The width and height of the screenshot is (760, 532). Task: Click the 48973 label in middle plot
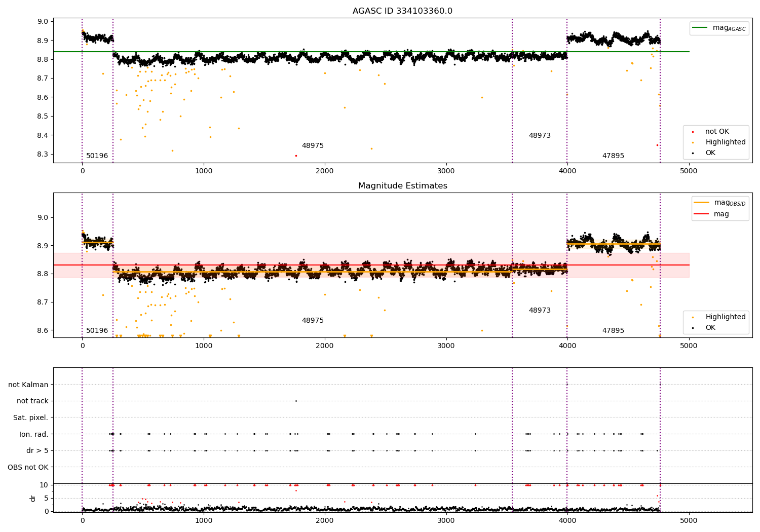pos(540,311)
